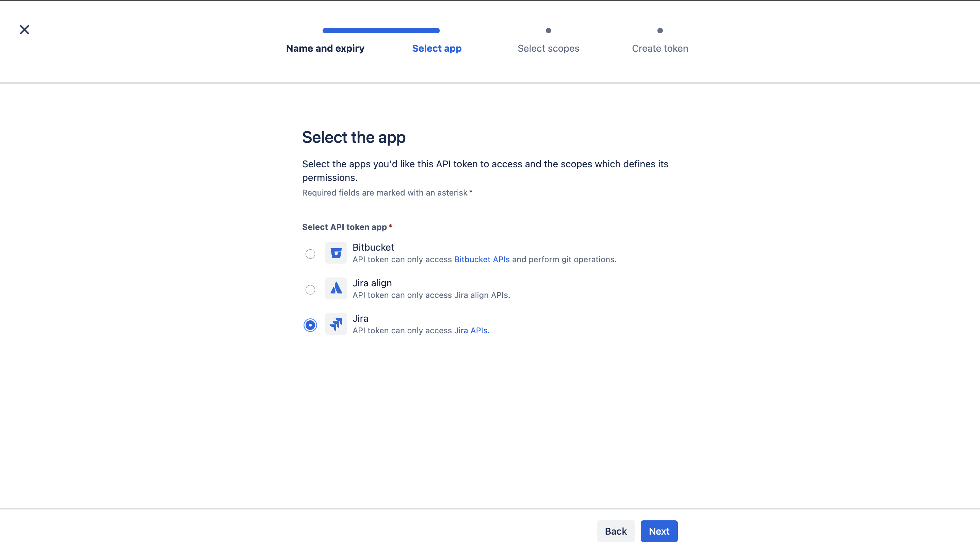Jump to Select scopes step

tap(548, 48)
